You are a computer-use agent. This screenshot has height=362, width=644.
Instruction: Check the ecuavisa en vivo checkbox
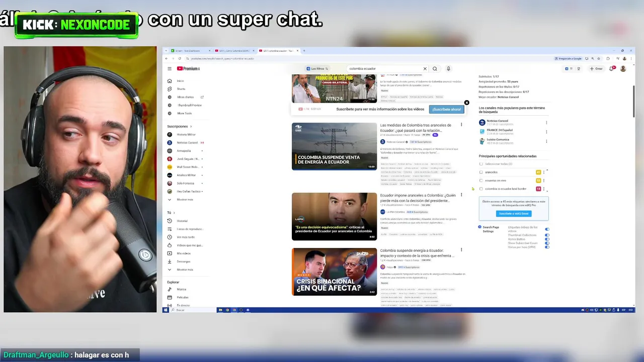tap(481, 180)
